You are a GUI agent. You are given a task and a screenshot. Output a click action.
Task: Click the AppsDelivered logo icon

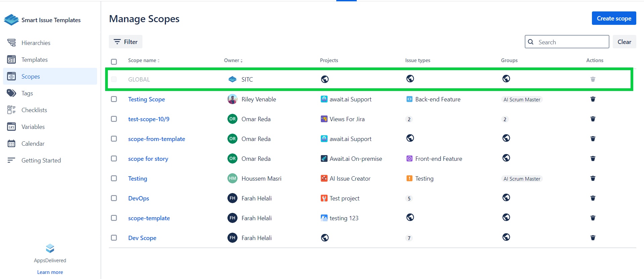[50, 248]
